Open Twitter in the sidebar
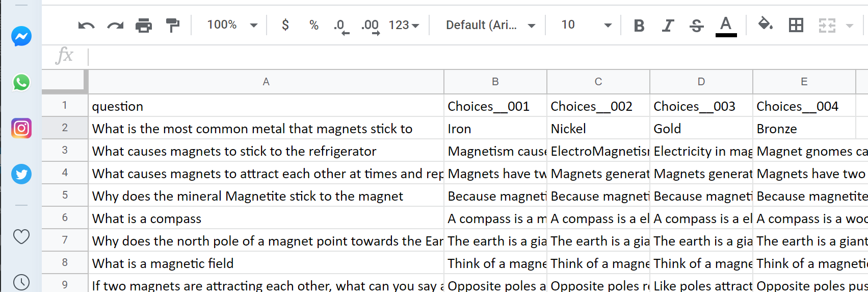 coord(21,174)
